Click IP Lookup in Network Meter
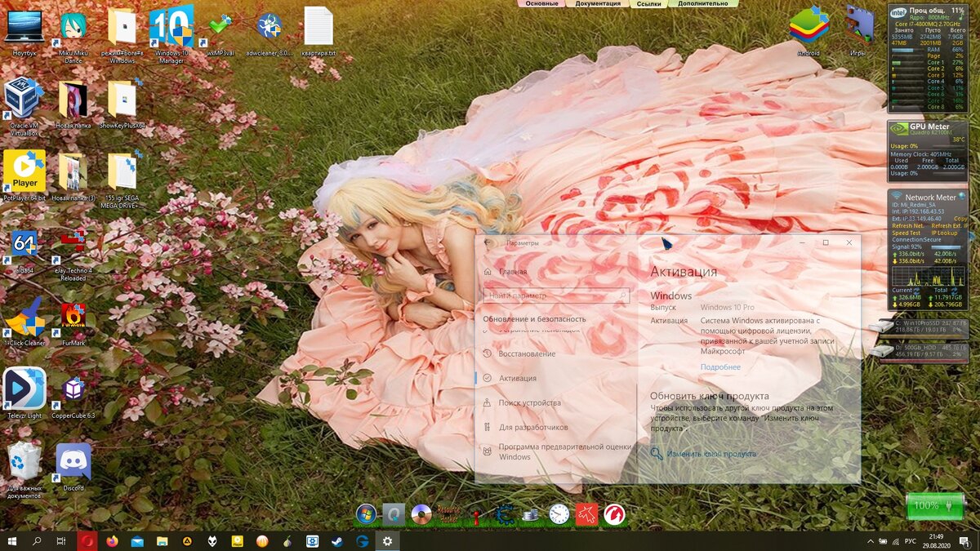This screenshot has height=551, width=980. 945,233
